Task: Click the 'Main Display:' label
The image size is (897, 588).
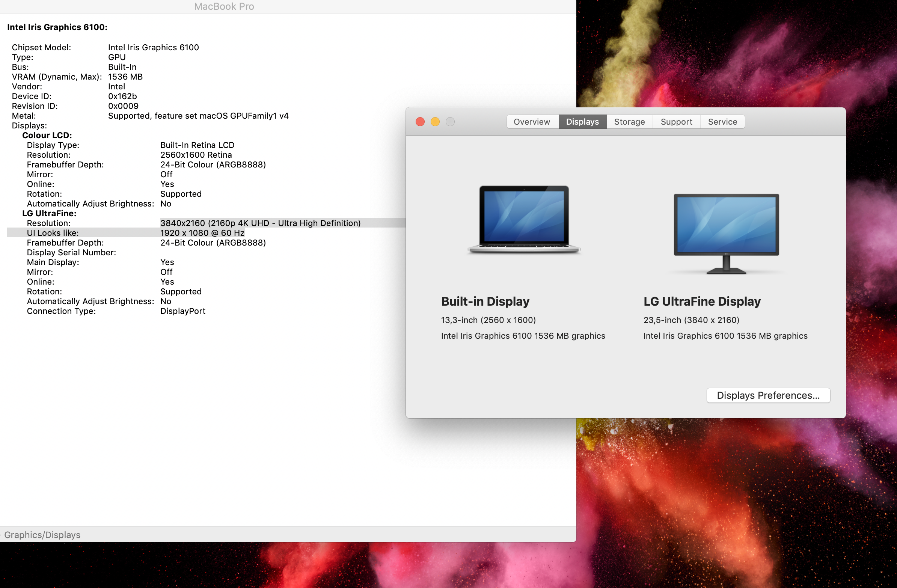Action: click(53, 262)
